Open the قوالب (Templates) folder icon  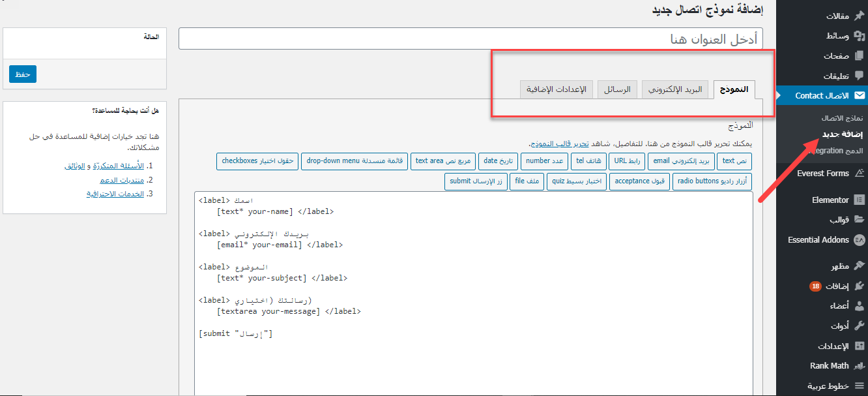[x=860, y=219]
